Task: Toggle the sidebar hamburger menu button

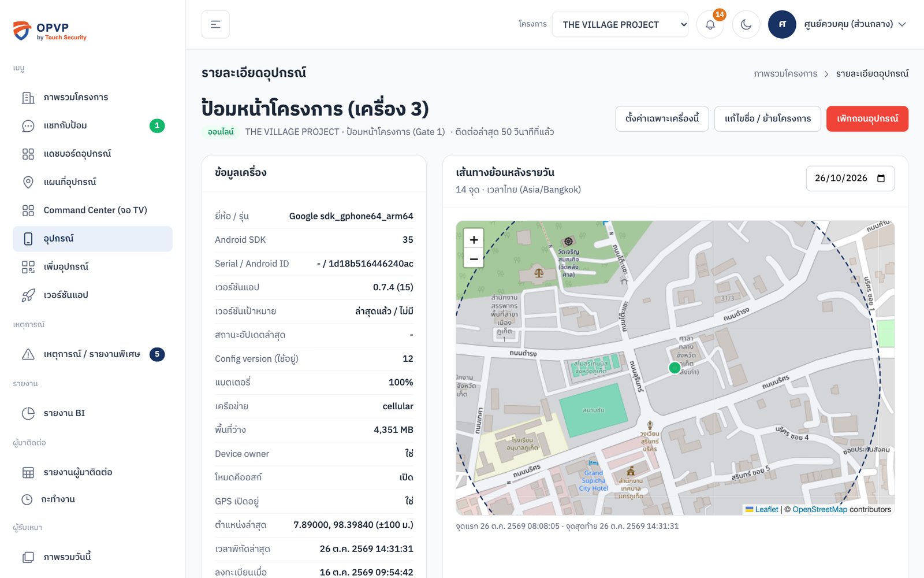Action: (x=215, y=24)
